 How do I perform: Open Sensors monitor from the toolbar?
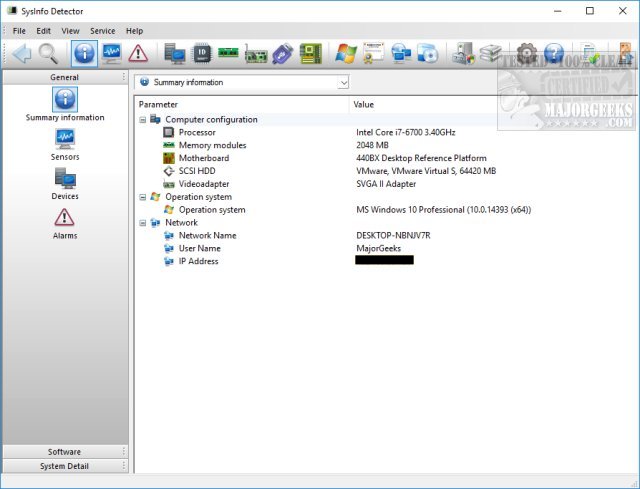(x=111, y=53)
